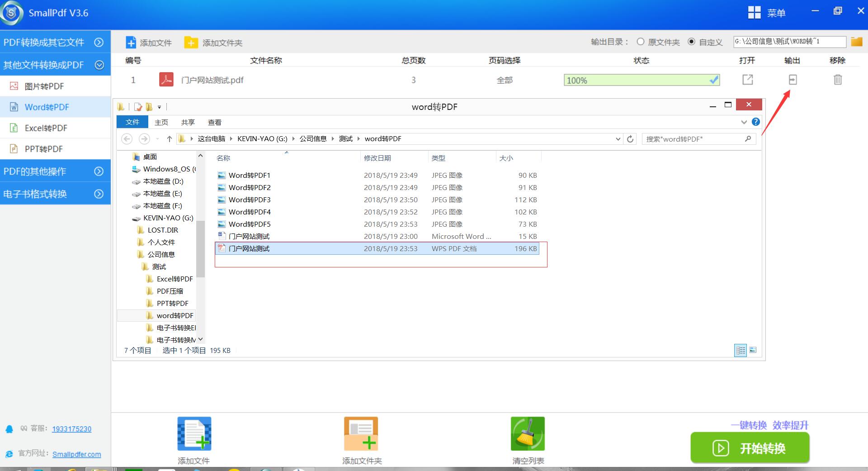The width and height of the screenshot is (868, 471).
Task: Open the 查看 ribbon tab
Action: coord(215,122)
